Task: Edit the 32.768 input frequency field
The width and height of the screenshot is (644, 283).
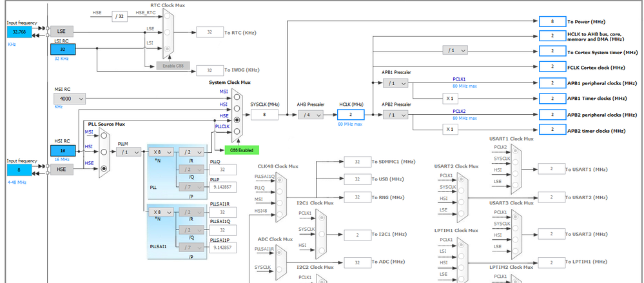Action: [19, 32]
